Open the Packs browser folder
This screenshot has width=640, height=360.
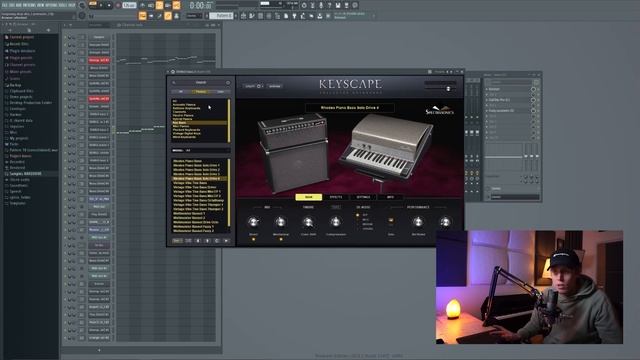14,144
